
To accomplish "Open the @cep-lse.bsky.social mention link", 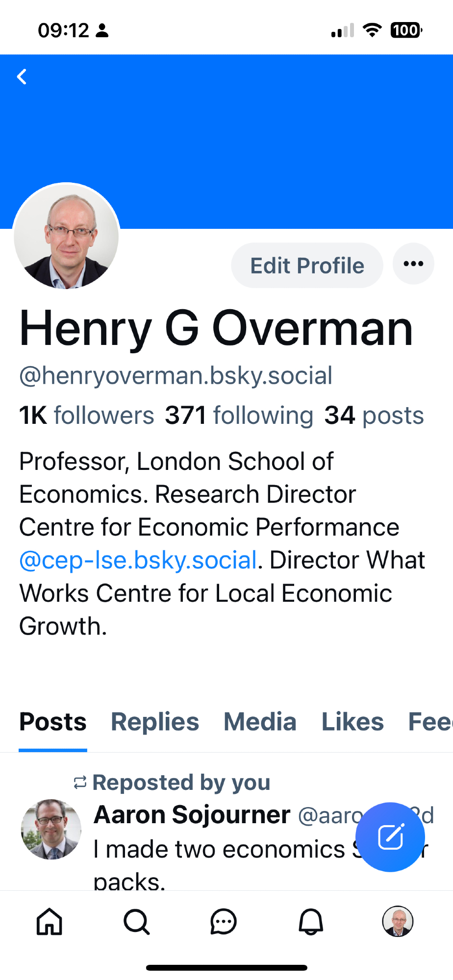I will (x=138, y=560).
